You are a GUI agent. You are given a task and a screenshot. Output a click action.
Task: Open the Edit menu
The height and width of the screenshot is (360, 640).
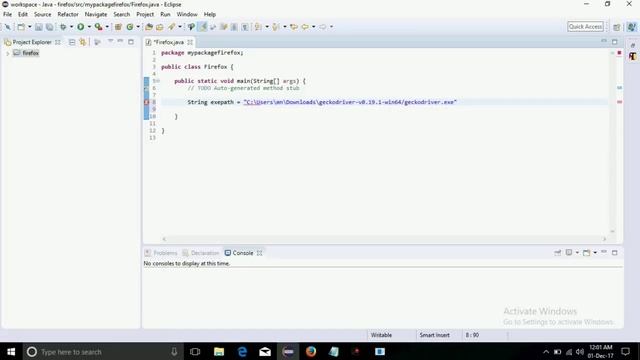(x=23, y=14)
